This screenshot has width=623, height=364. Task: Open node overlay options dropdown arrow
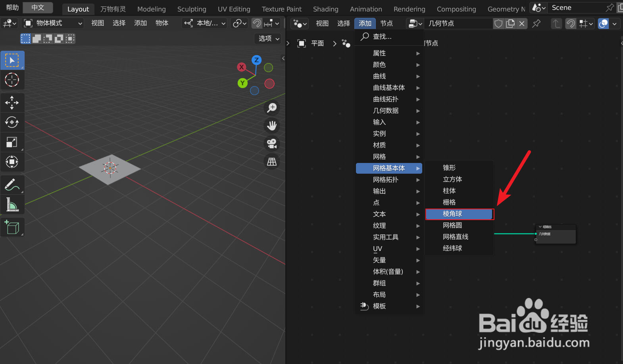click(614, 23)
